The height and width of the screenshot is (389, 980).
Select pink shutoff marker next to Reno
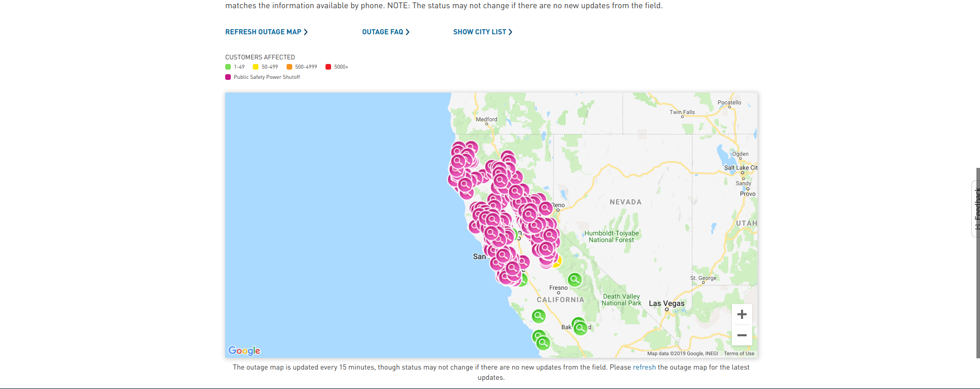click(x=546, y=208)
